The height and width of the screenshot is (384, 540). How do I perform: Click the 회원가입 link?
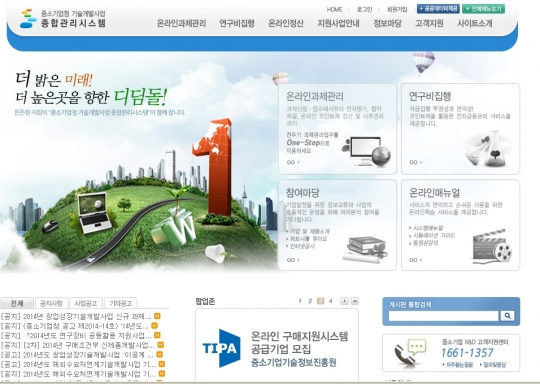(x=397, y=9)
